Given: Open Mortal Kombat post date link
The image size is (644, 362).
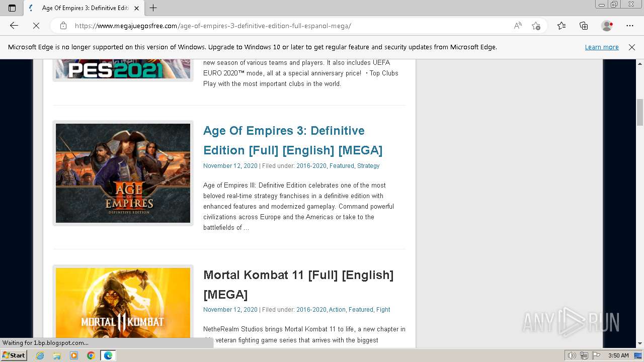Looking at the screenshot, I should [230, 310].
